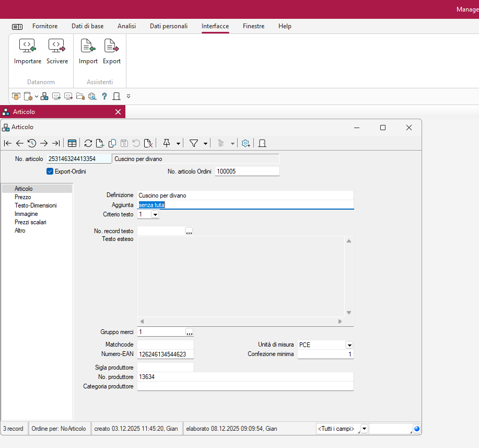Open the filter dropdown arrow
Viewport: 479px width, 448px height.
tap(205, 143)
